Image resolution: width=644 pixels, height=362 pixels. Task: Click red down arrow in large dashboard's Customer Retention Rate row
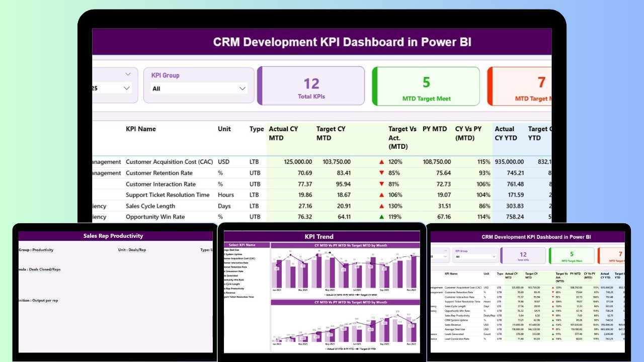click(381, 173)
